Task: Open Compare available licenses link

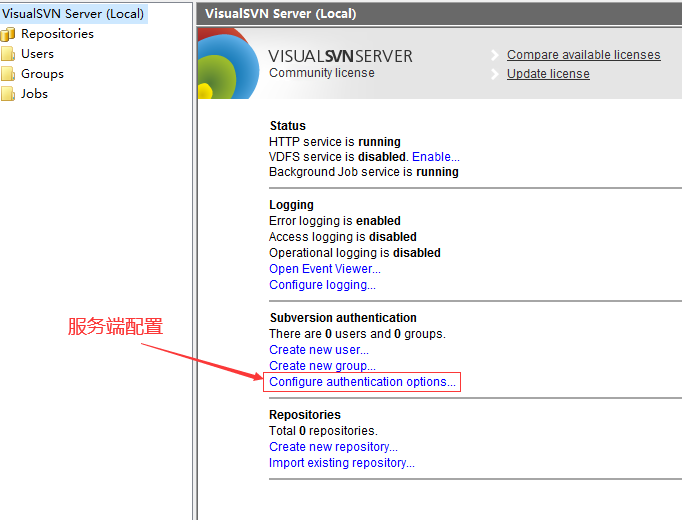Action: (584, 55)
